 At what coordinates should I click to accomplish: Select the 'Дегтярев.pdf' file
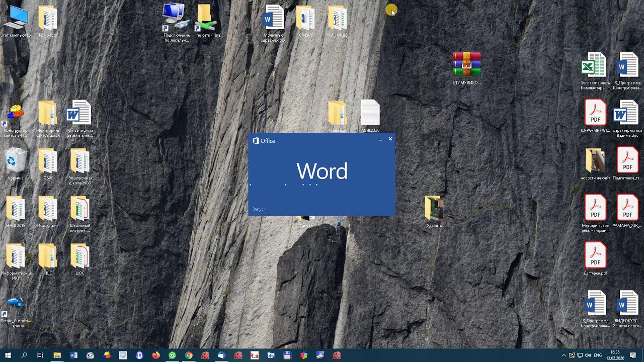pos(595,259)
